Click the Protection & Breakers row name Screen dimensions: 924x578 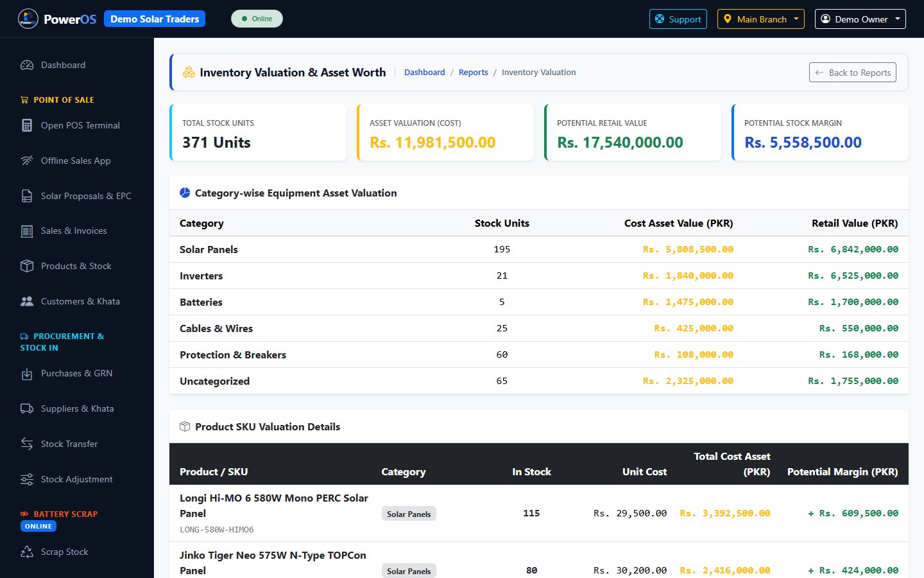click(x=233, y=355)
